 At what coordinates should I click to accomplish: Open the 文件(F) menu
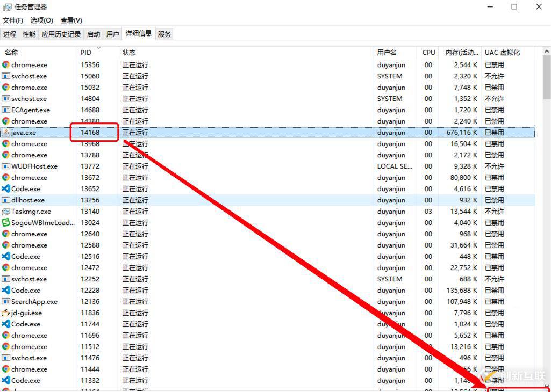point(13,20)
